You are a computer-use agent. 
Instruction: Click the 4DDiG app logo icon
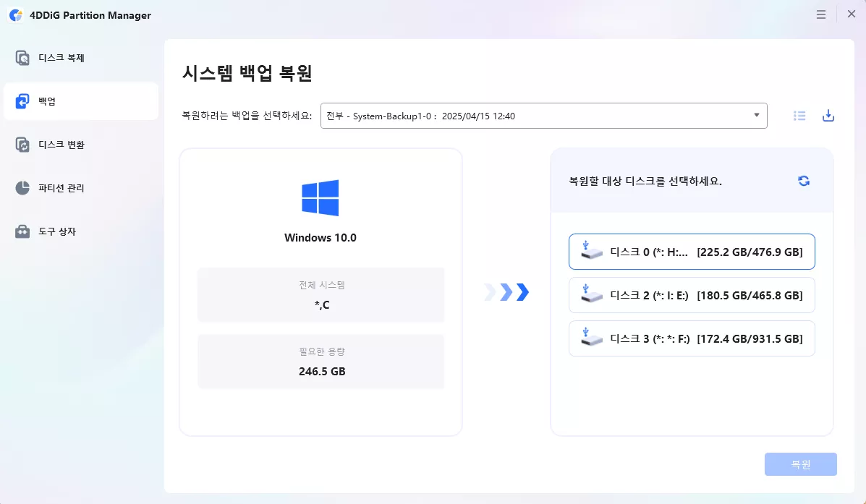tap(16, 15)
